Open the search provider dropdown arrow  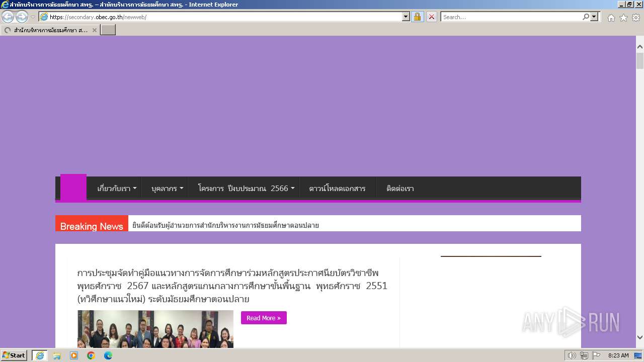(x=595, y=17)
